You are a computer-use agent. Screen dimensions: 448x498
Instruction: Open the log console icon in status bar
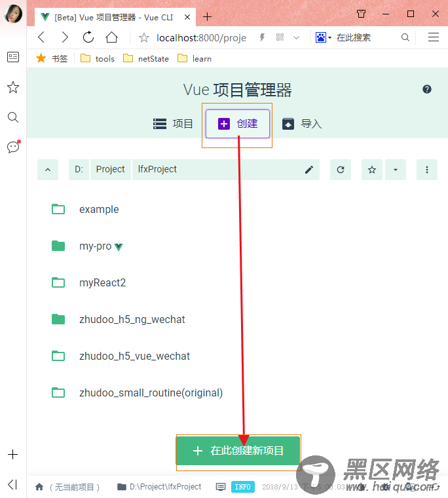pos(221,487)
